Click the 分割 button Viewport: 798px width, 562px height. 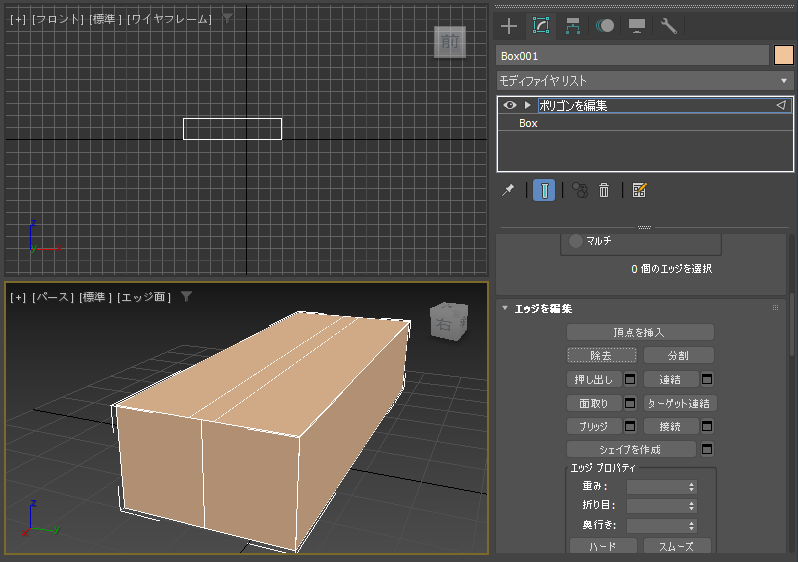click(x=678, y=355)
